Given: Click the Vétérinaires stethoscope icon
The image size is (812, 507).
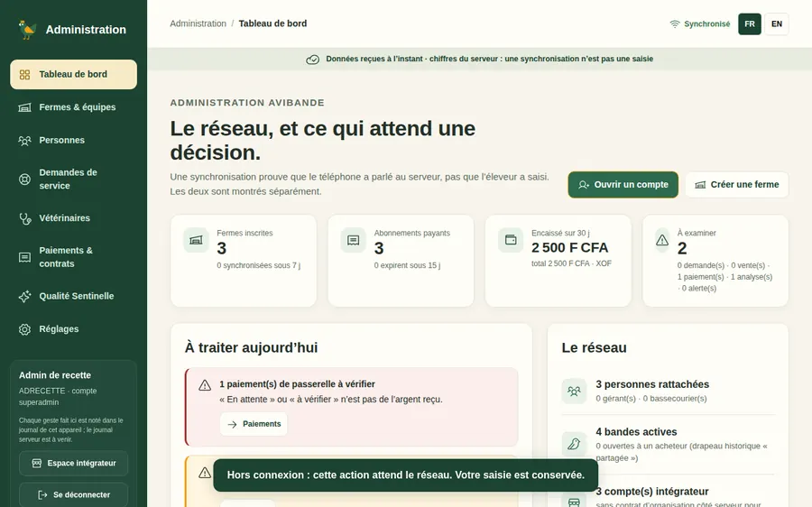Looking at the screenshot, I should pyautogui.click(x=24, y=218).
